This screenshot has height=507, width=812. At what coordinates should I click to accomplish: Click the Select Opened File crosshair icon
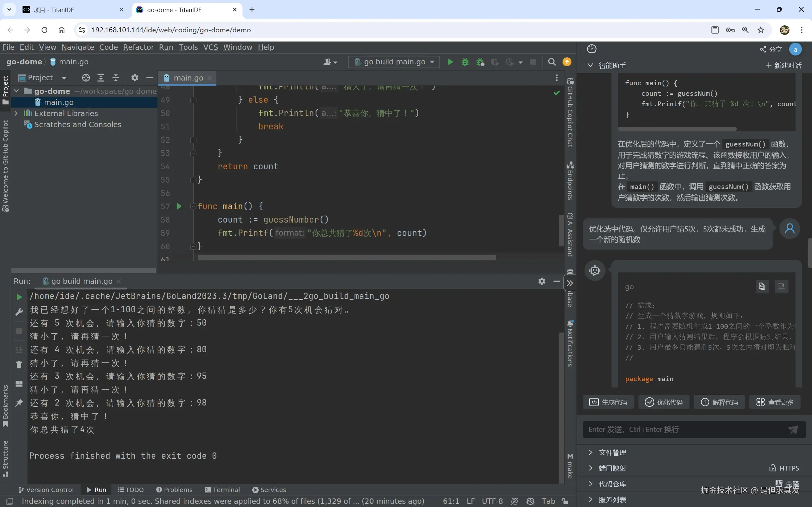point(86,78)
